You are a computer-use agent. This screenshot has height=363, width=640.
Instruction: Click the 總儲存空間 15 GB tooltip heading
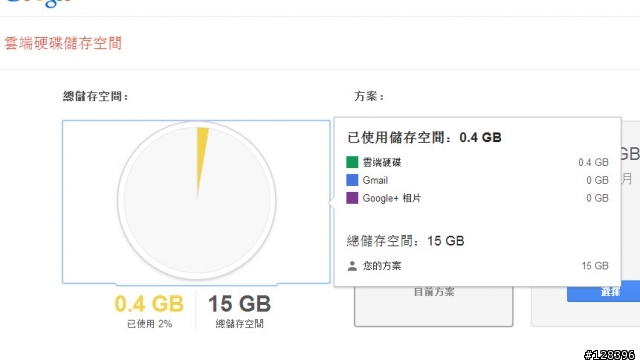[x=405, y=241]
